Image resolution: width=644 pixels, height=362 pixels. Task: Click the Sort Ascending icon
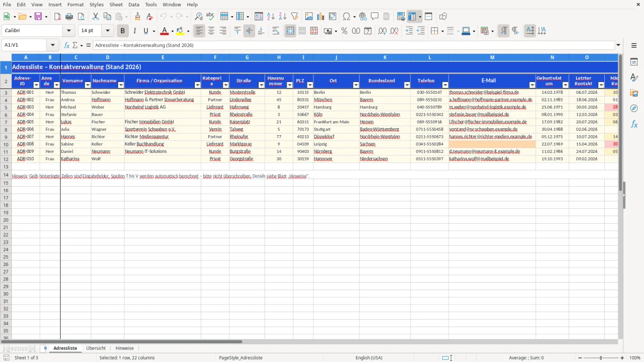[271, 17]
